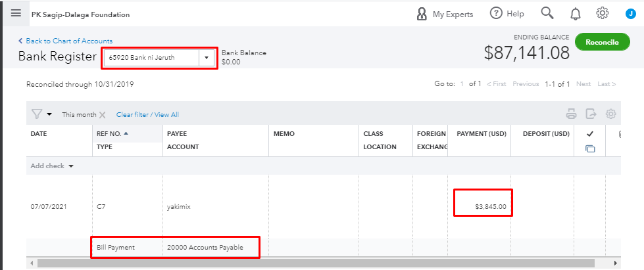
Task: Click the Clear filter / View All link
Action: pos(147,115)
